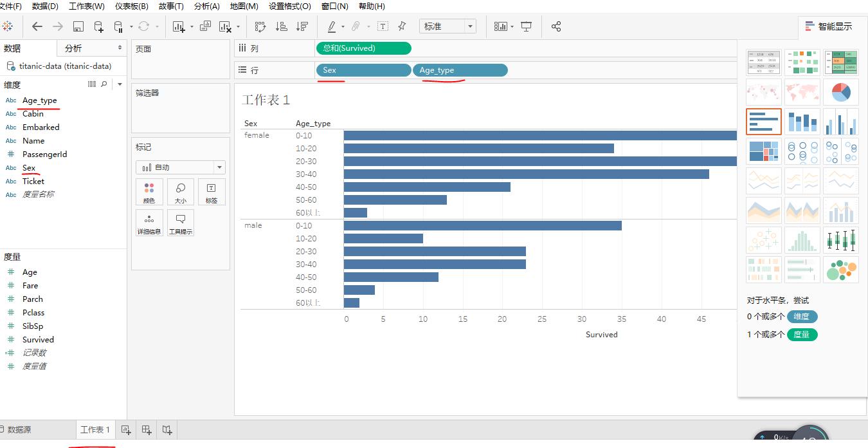
Task: Sort descending via toolbar icon
Action: click(302, 26)
